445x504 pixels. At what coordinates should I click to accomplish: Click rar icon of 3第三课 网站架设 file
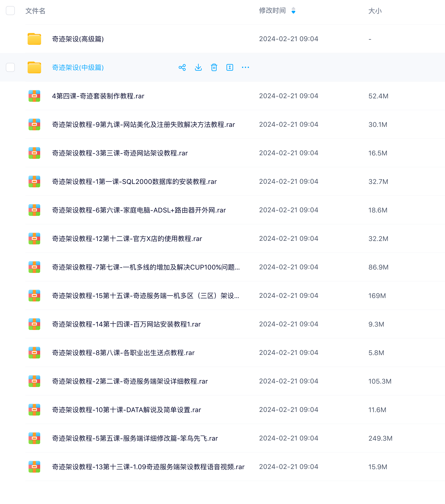[34, 153]
